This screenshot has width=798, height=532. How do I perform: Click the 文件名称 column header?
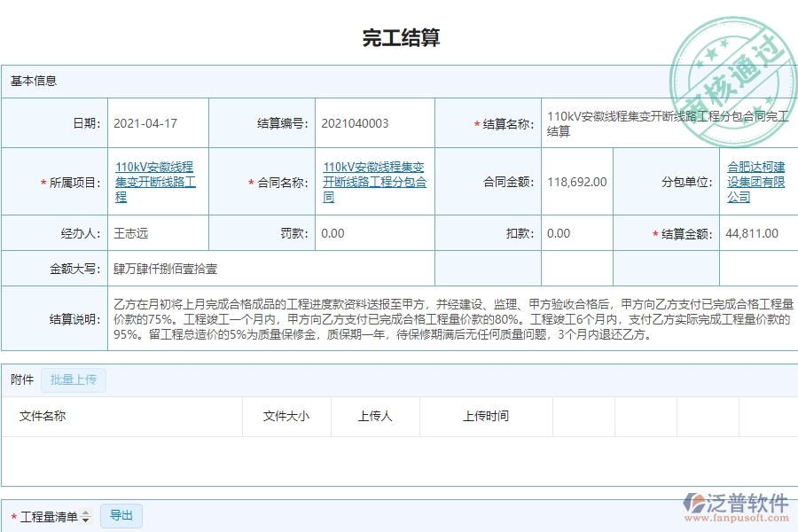[x=43, y=416]
